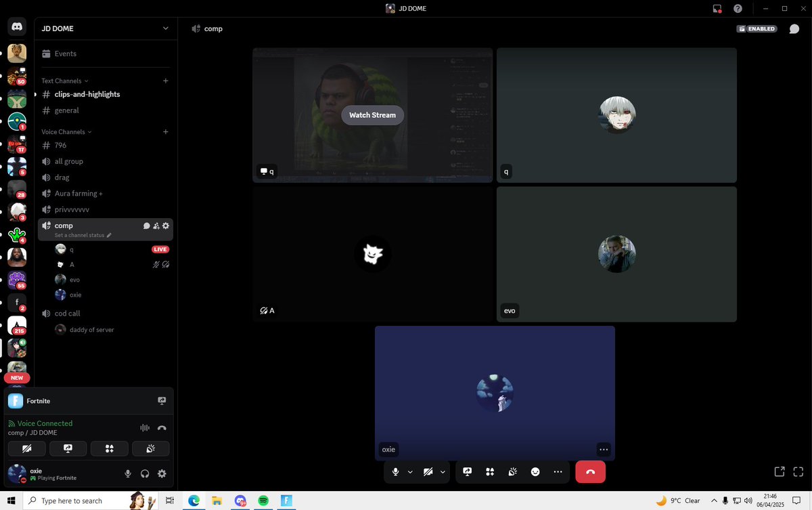Open volume control in the system tray
The image size is (812, 510).
748,501
